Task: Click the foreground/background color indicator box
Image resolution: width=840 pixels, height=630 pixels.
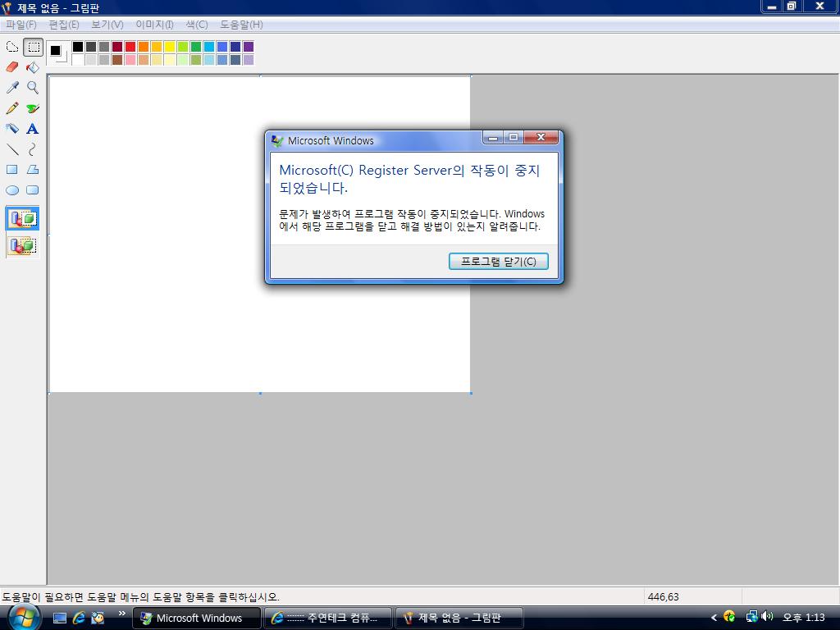Action: coord(58,53)
